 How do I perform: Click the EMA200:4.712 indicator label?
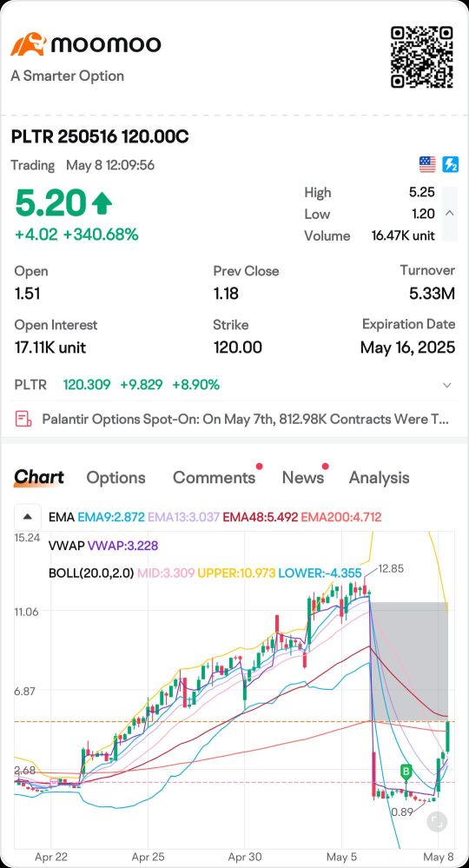click(341, 518)
